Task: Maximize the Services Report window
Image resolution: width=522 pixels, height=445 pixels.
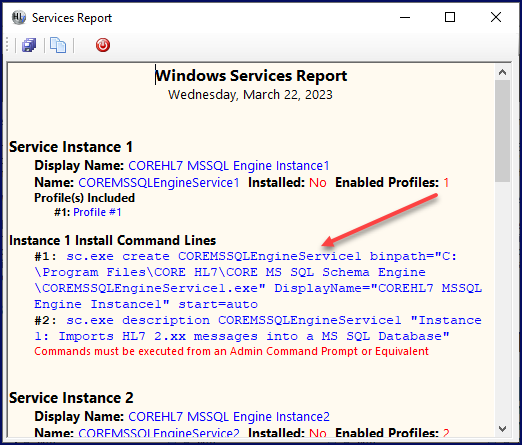Action: 450,17
